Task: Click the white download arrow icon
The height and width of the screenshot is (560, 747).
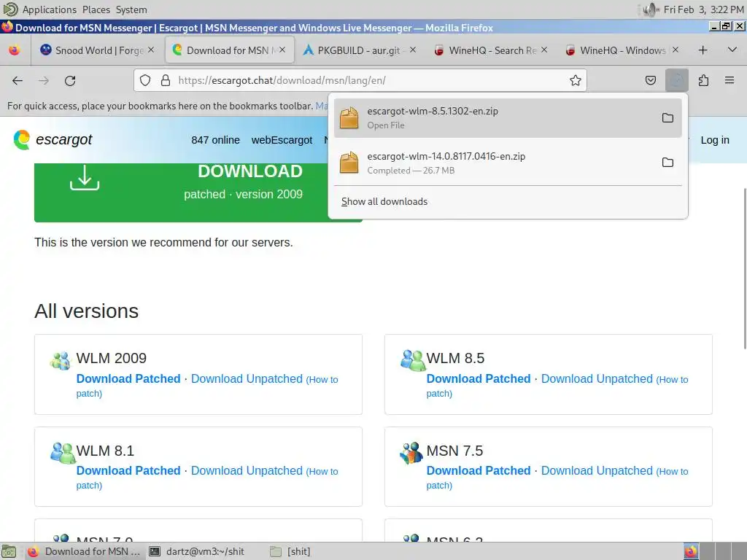Action: tap(85, 178)
